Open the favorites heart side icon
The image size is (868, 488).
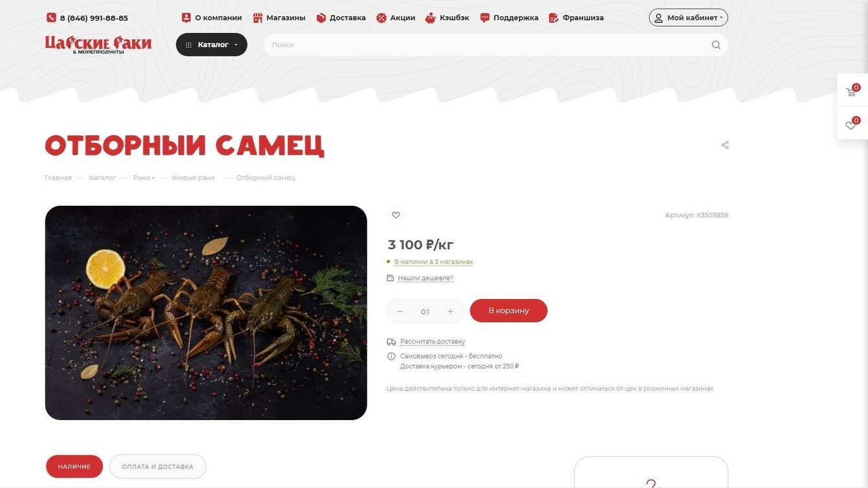851,124
